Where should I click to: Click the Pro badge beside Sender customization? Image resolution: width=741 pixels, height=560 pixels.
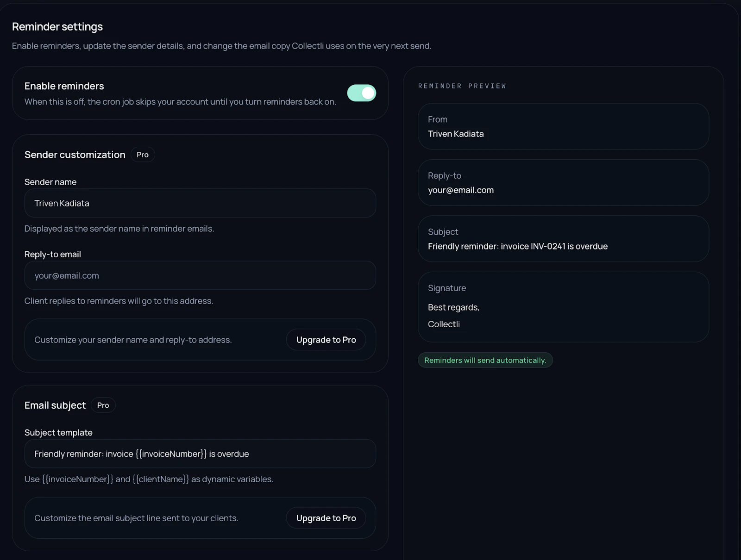[x=143, y=155]
